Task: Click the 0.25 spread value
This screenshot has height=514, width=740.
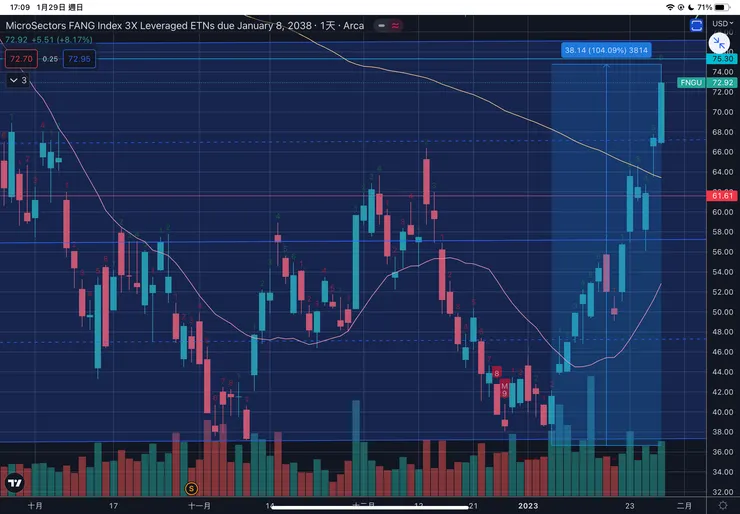Action: click(50, 59)
